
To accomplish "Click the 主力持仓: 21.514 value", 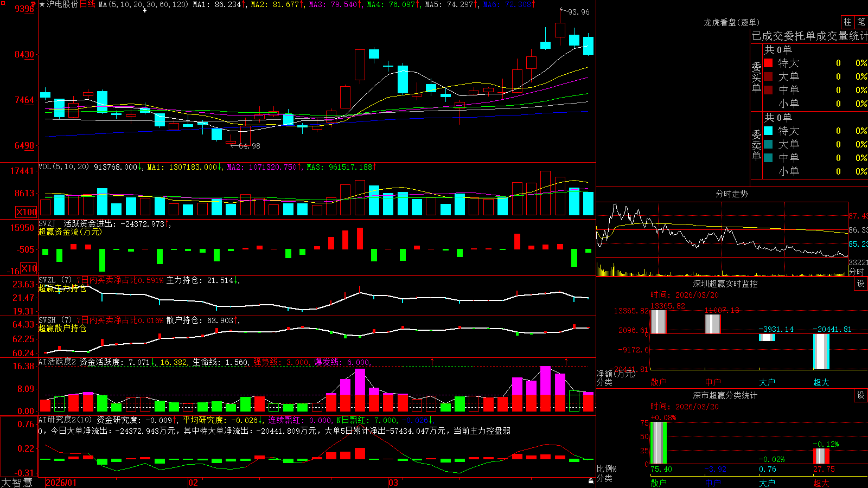I will point(200,280).
